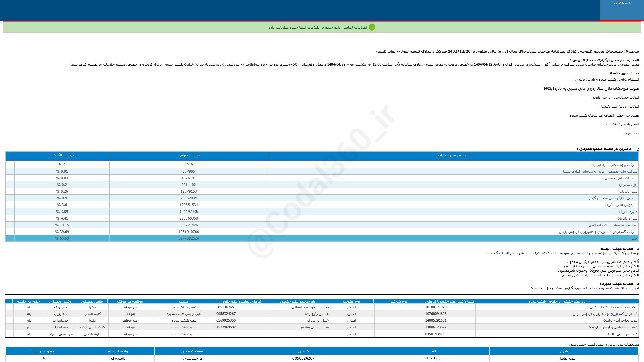Image resolution: width=644 pixels, height=362 pixels.
Task: Select the shareholder row 'شرکت پیوند تجارت آتیه ایرانیان'
Action: coord(322,165)
